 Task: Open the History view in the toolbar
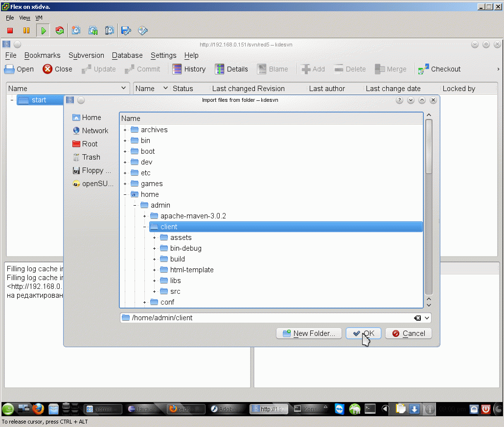coord(189,69)
